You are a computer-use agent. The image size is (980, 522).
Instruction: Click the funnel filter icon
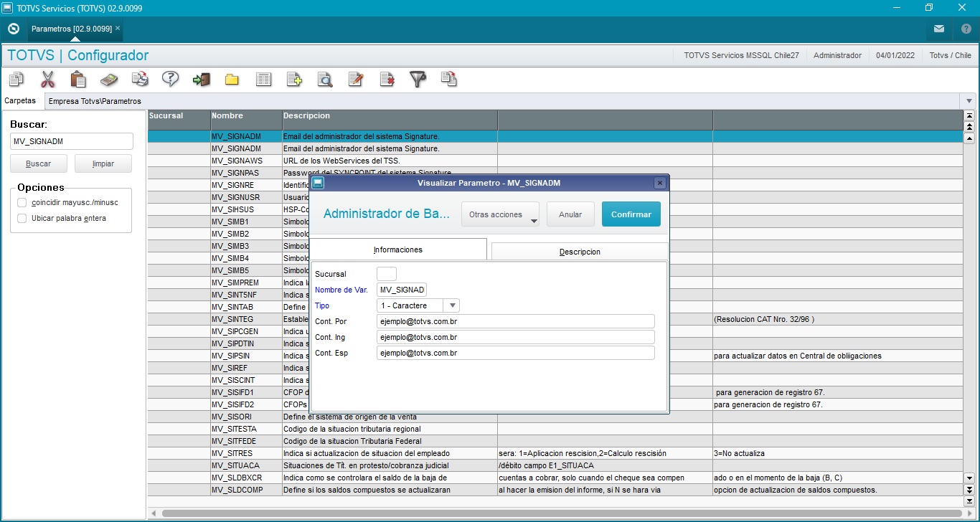418,79
